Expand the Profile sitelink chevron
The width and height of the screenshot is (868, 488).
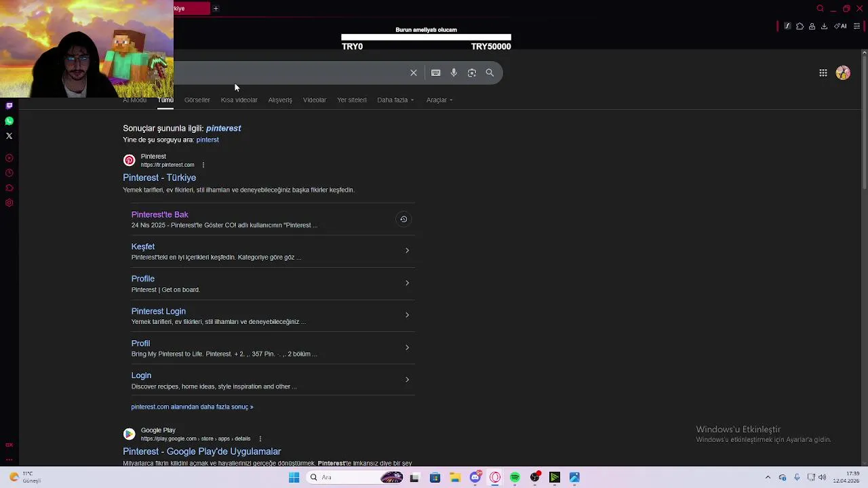pyautogui.click(x=407, y=283)
